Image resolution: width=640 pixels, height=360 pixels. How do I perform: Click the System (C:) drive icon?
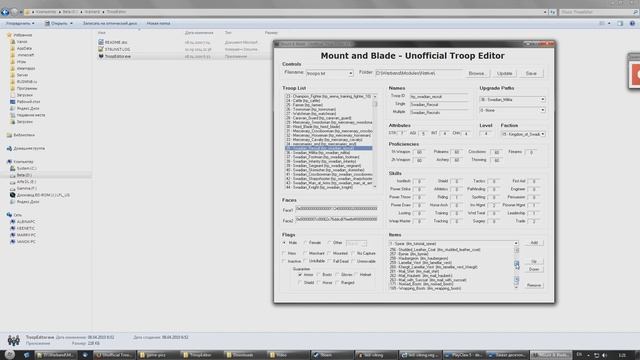[13, 168]
